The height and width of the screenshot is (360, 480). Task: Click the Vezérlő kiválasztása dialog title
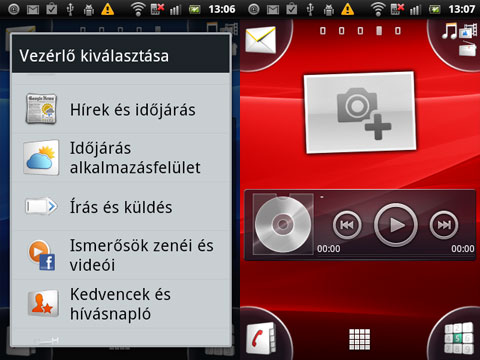(x=94, y=56)
